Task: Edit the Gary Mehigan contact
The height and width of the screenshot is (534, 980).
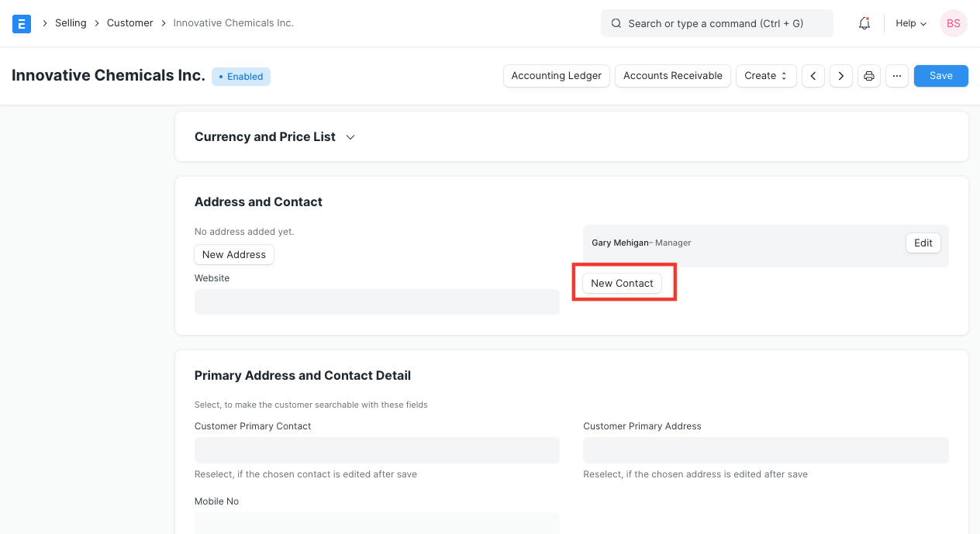Action: [923, 243]
